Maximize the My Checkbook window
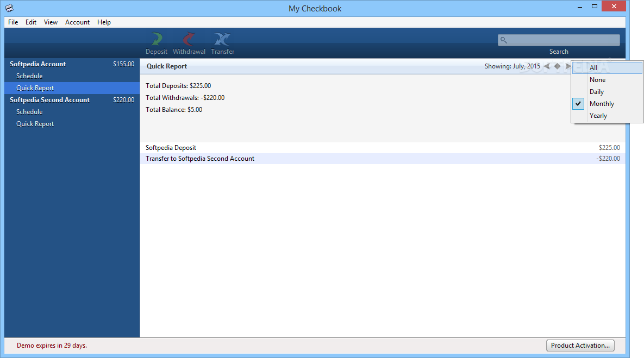Viewport: 644px width, 358px height. pos(595,7)
